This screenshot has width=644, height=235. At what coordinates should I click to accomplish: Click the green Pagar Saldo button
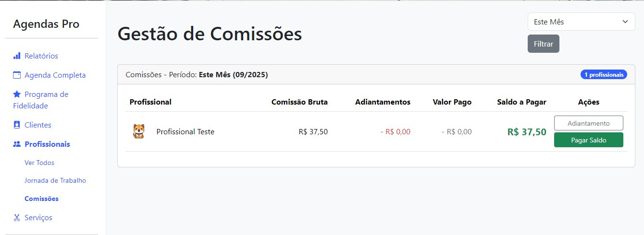[x=588, y=140]
